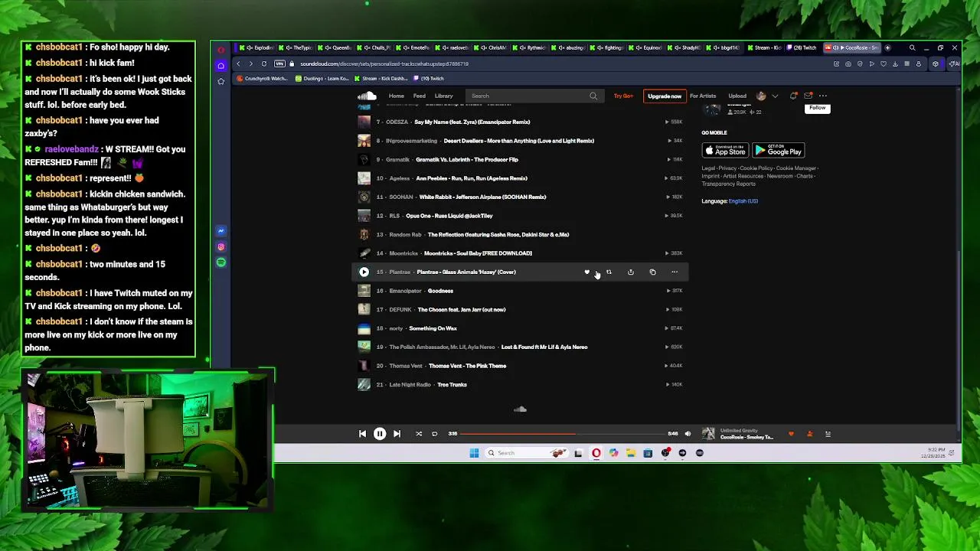Viewport: 980px width, 551px height.
Task: Go back in the browser
Action: [x=238, y=64]
